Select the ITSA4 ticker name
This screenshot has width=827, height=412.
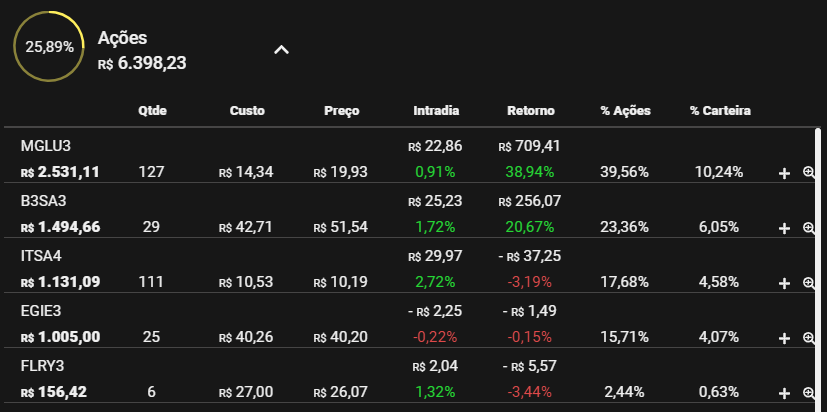[x=41, y=256]
